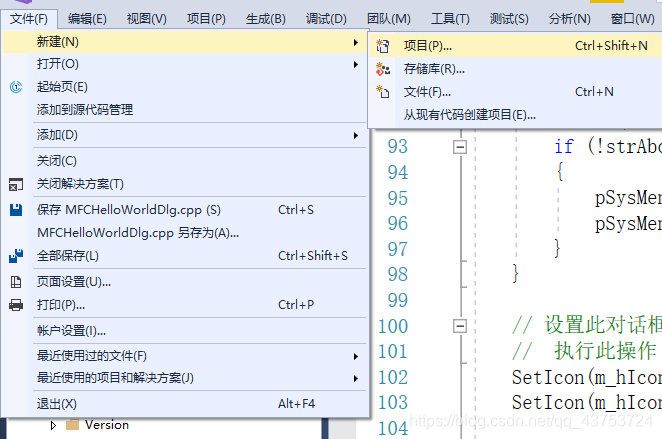The height and width of the screenshot is (439, 662).
Task: Open the 编辑(E) menu
Action: 87,19
